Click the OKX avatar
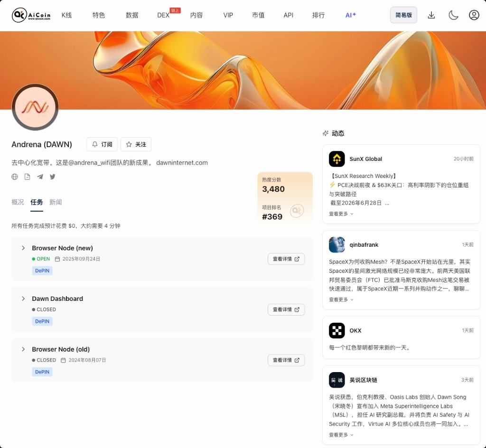The height and width of the screenshot is (448, 486). [x=336, y=331]
